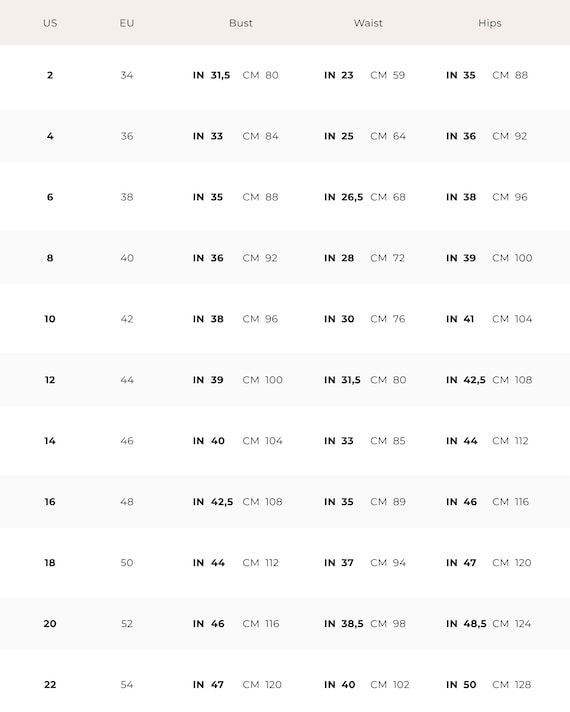Click the EU column header

(x=127, y=23)
